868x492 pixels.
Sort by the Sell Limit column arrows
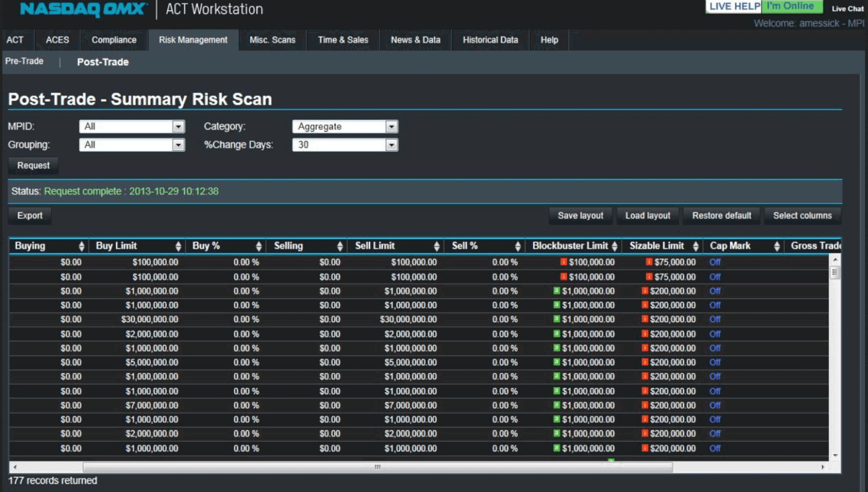coord(437,246)
